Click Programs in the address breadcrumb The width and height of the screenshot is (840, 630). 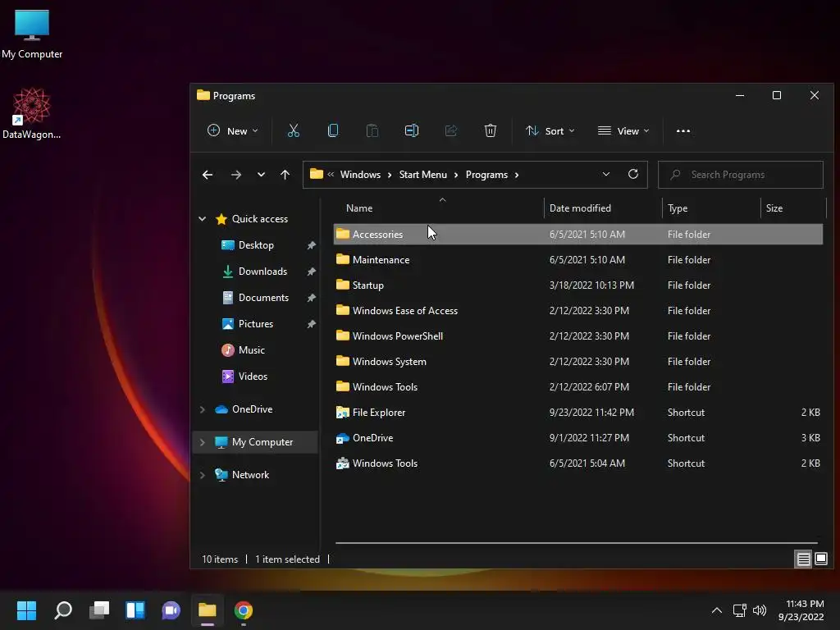pos(486,175)
